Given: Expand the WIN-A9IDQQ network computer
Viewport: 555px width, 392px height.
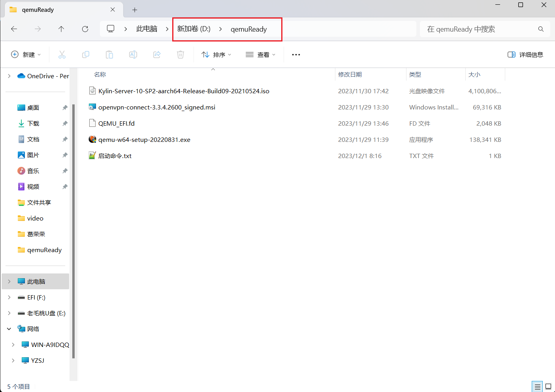Looking at the screenshot, I should (x=13, y=345).
